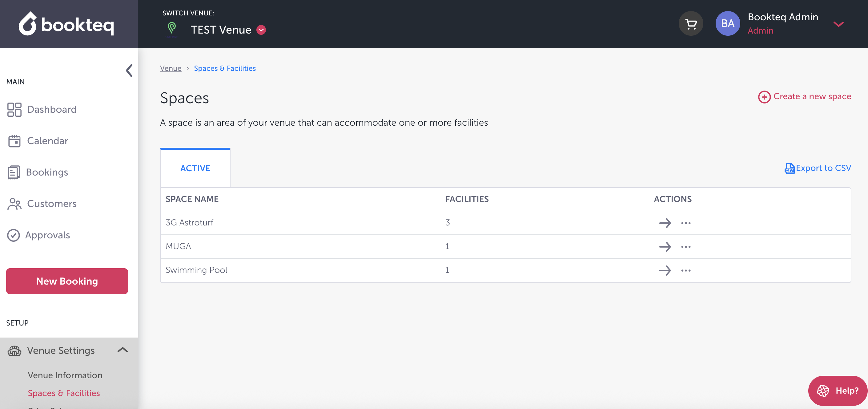Collapse the sidebar with chevron
Viewport: 868px width, 409px height.
tap(129, 71)
